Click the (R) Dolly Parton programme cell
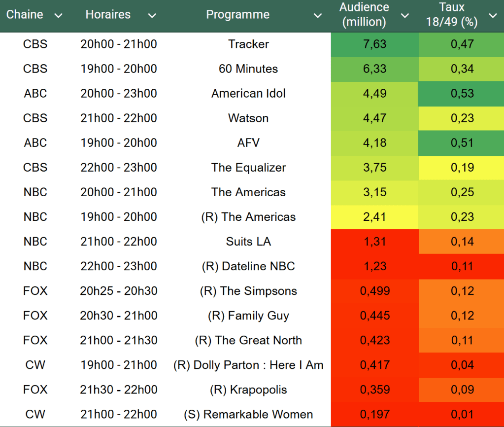Viewport: 504px width, 427px height. coord(248,365)
